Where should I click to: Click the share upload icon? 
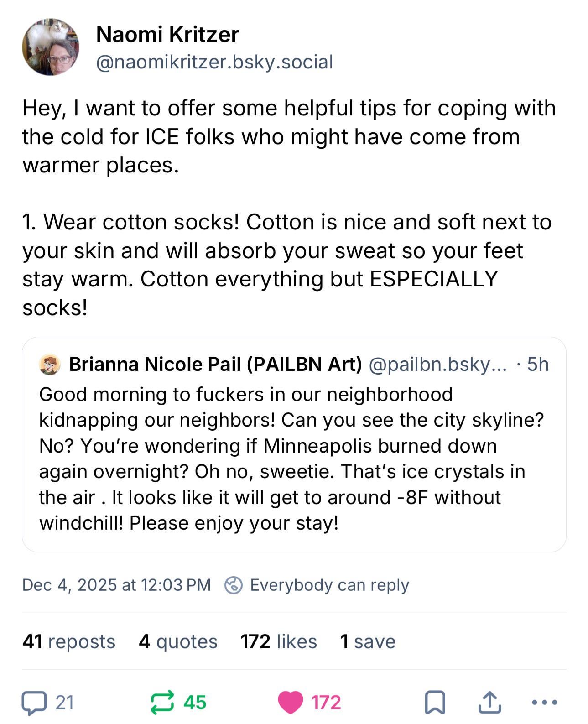coord(489,703)
